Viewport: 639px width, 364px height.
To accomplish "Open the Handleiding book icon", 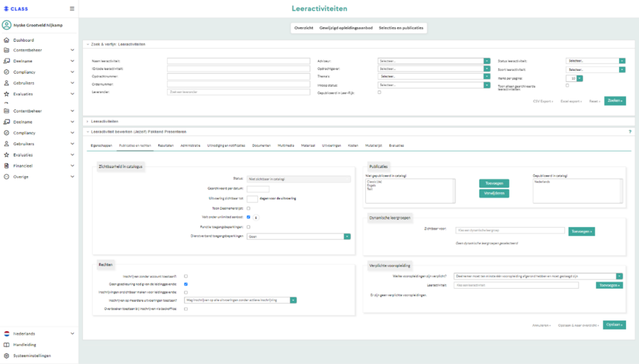I will point(7,345).
